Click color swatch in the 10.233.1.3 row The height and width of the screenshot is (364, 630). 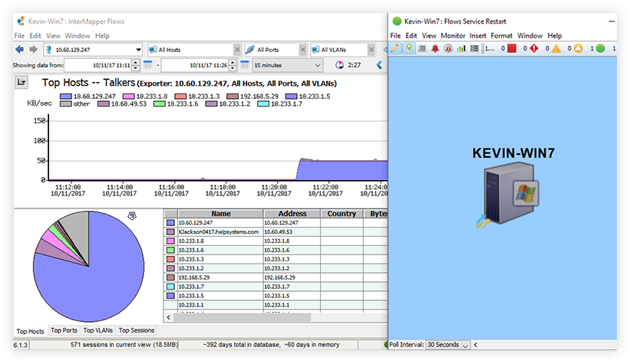click(171, 259)
